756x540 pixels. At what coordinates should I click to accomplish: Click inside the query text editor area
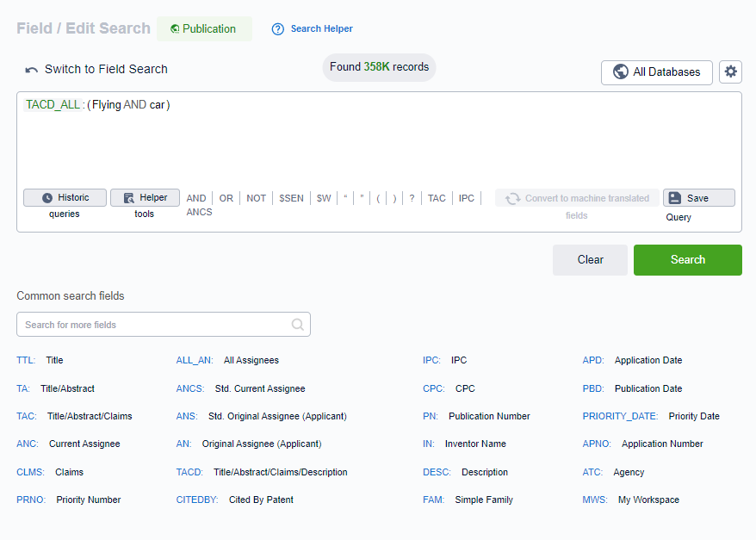pos(379,142)
